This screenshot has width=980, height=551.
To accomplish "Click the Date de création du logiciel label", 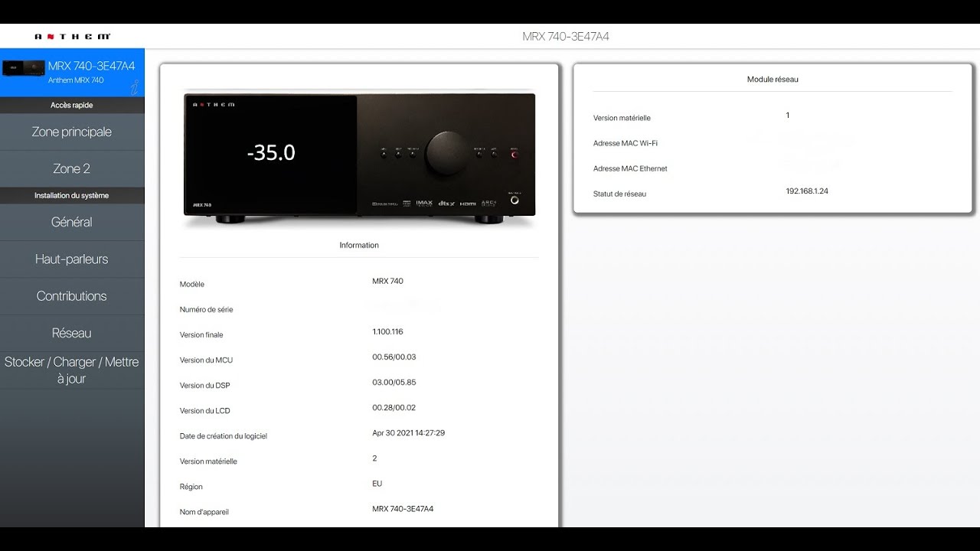I will point(224,436).
